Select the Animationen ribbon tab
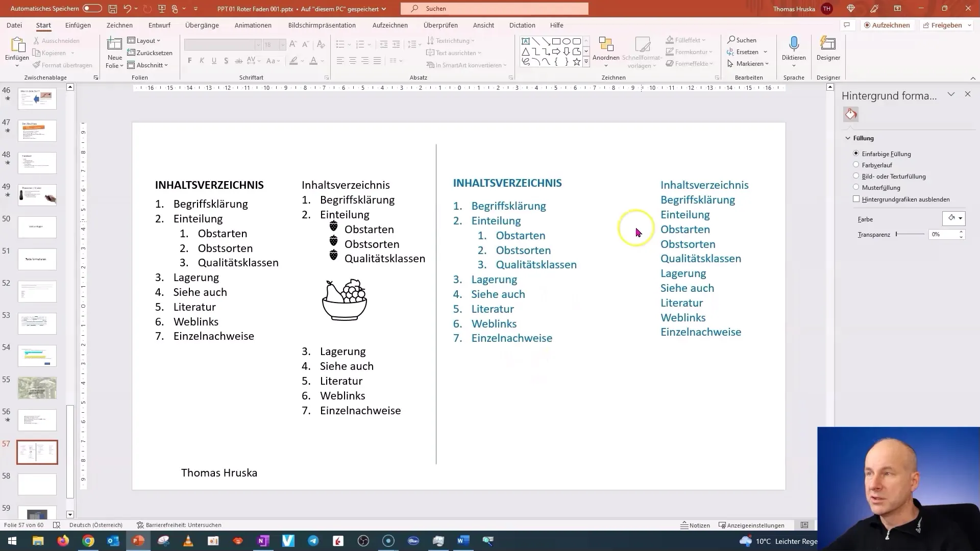Viewport: 980px width, 551px height. [254, 25]
